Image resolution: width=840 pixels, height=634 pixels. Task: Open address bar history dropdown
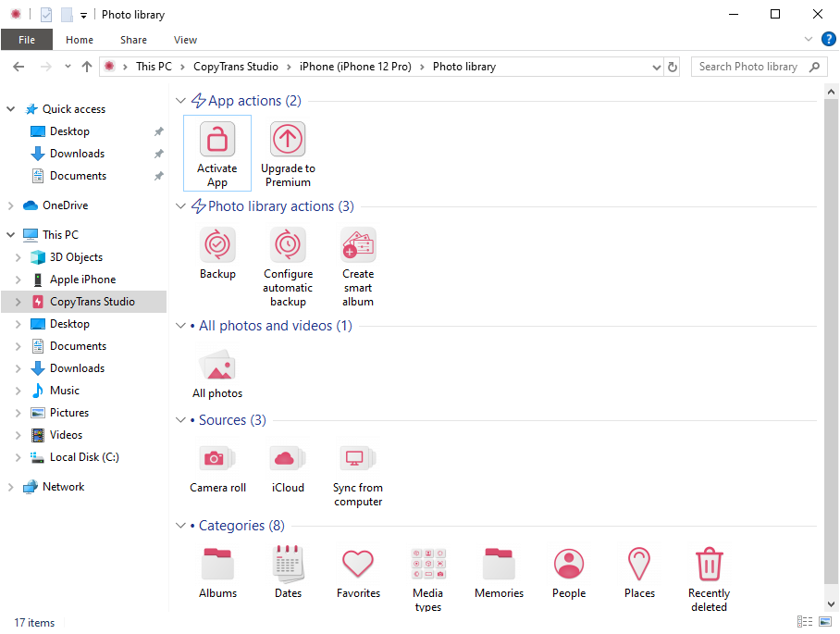[x=656, y=67]
